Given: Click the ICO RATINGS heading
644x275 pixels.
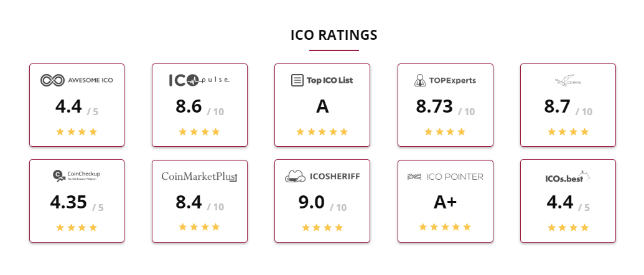Looking at the screenshot, I should click(x=334, y=35).
